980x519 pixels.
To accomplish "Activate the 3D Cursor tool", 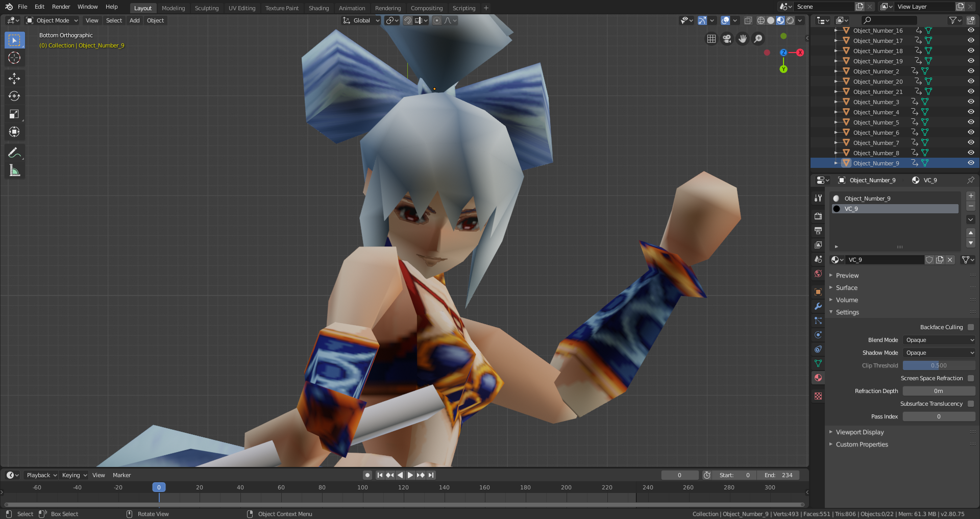I will [x=14, y=58].
